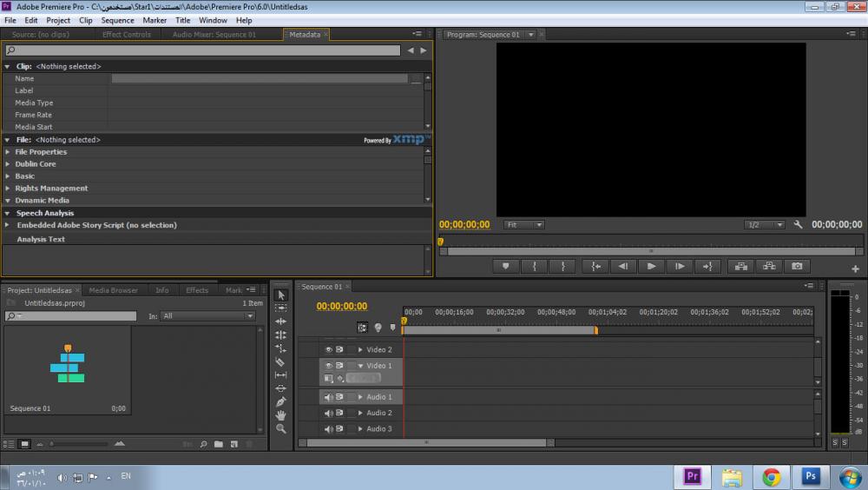868x490 pixels.
Task: Click the New Bin folder icon
Action: (x=219, y=444)
